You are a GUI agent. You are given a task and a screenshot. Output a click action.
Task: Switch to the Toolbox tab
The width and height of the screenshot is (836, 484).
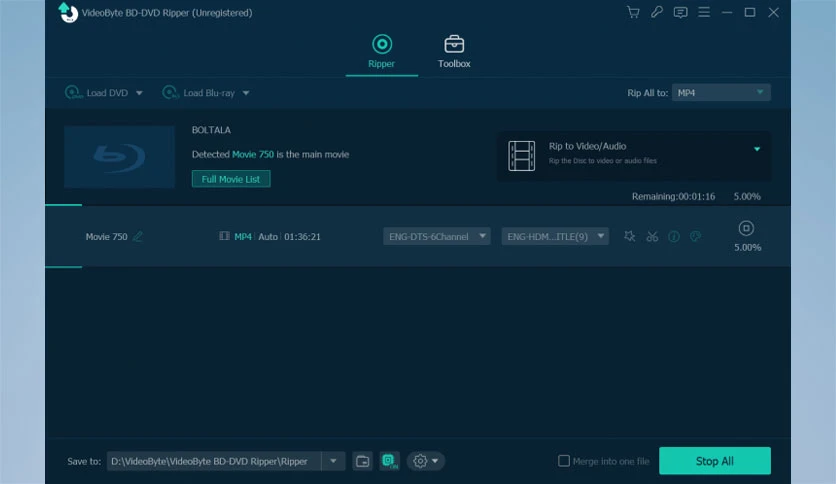tap(454, 51)
